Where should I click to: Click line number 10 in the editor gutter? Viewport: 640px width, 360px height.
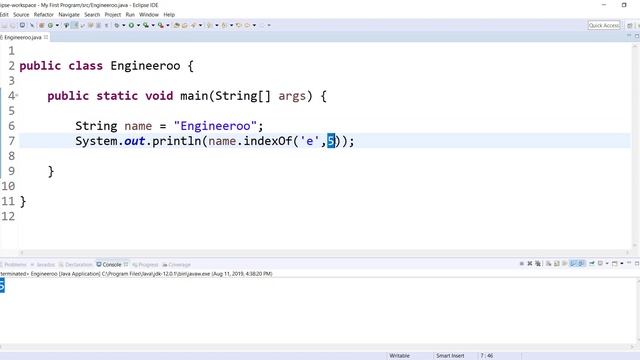[8, 186]
